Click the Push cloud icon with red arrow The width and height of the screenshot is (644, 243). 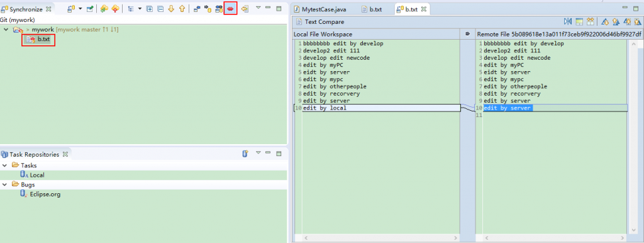116,9
